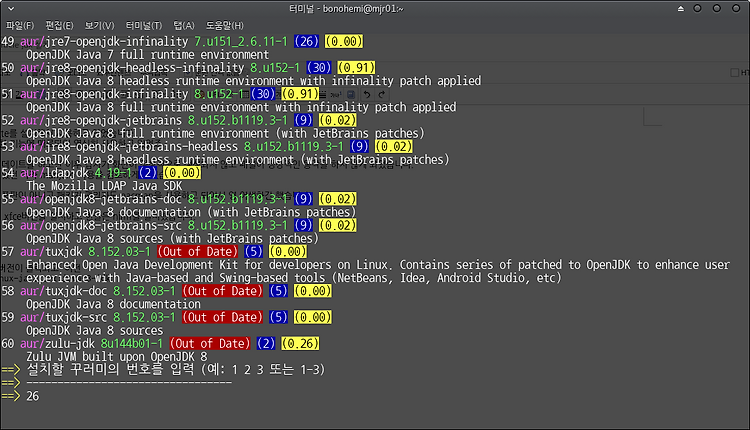Screen dimensions: 750x430
Task: Click aur/ldapjdk package name
Action: (55, 173)
